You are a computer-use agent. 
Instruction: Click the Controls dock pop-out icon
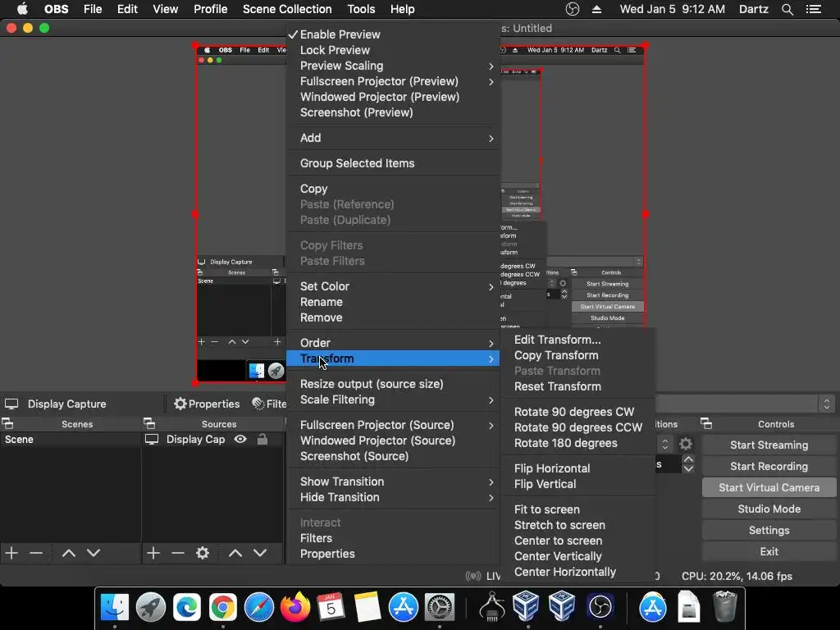point(706,424)
